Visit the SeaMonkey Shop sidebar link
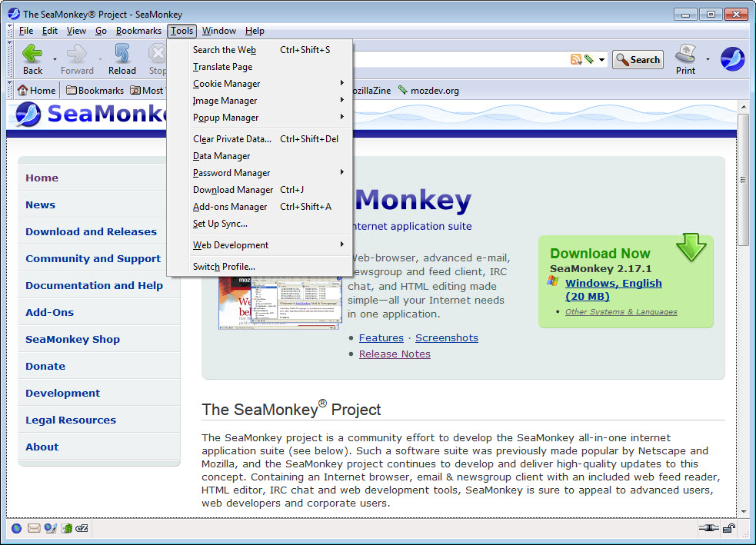The width and height of the screenshot is (756, 545). coord(72,339)
